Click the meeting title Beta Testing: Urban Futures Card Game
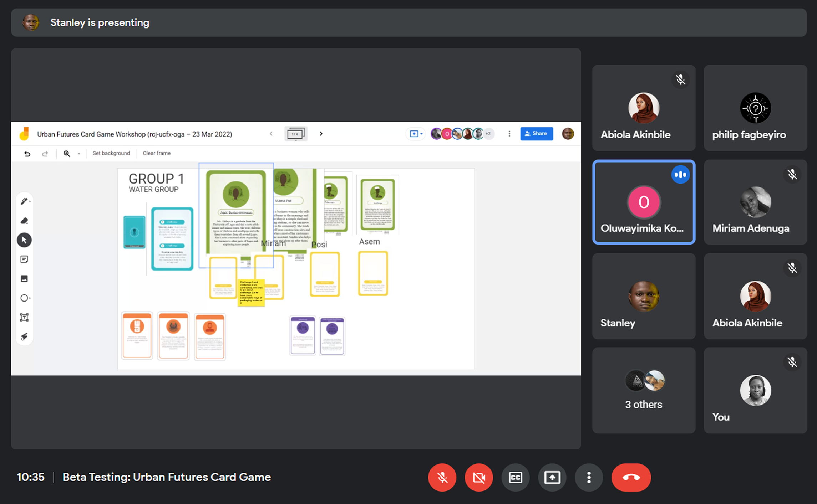817x504 pixels. (167, 477)
